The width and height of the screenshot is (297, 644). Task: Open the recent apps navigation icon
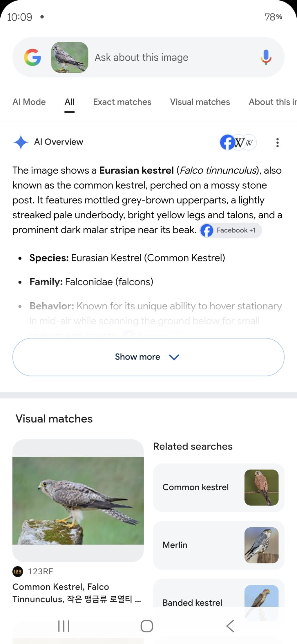click(x=64, y=626)
